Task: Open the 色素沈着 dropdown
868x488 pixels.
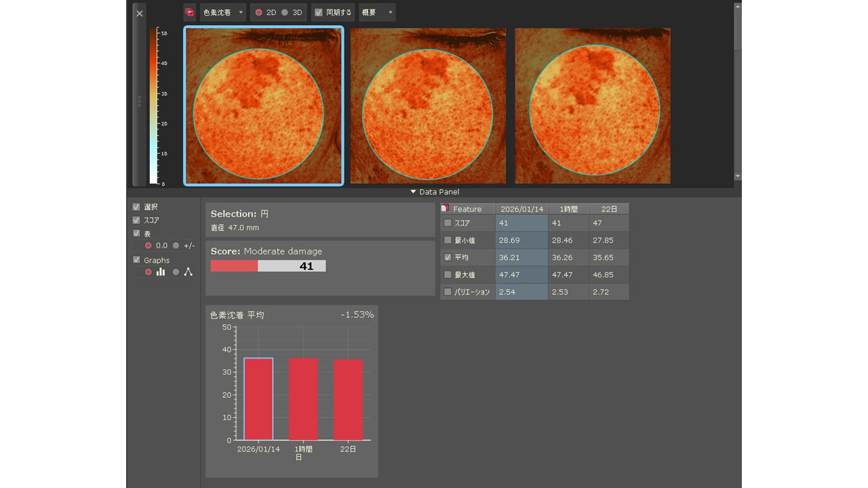Action: tap(222, 13)
